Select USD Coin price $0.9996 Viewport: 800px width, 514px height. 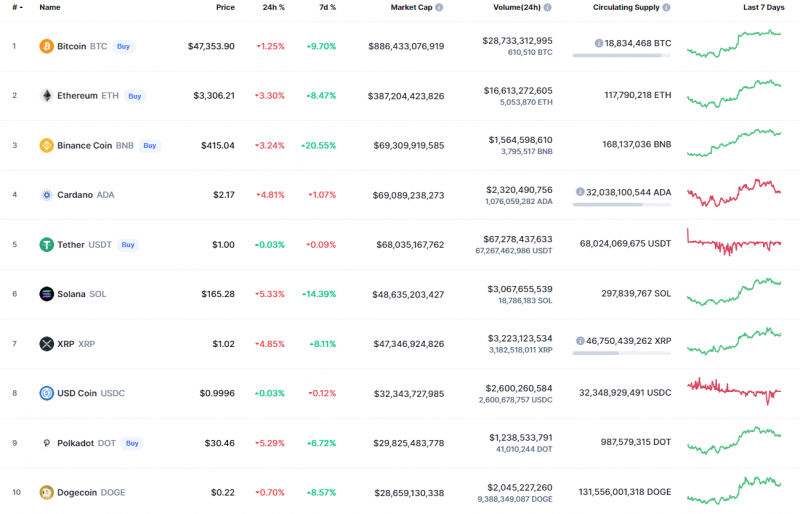click(x=217, y=393)
